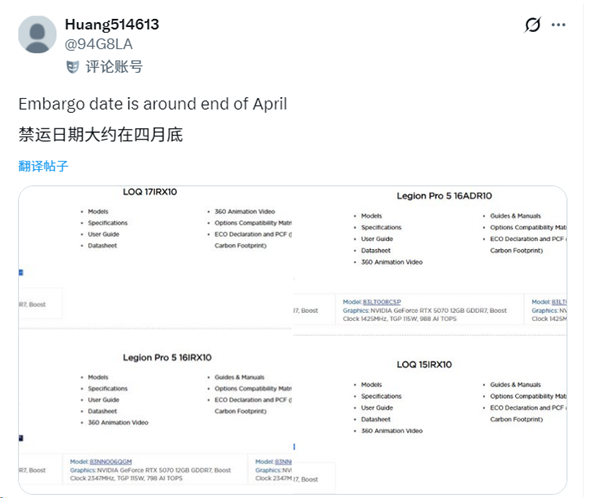Click the 评论账号 account label

(x=116, y=66)
